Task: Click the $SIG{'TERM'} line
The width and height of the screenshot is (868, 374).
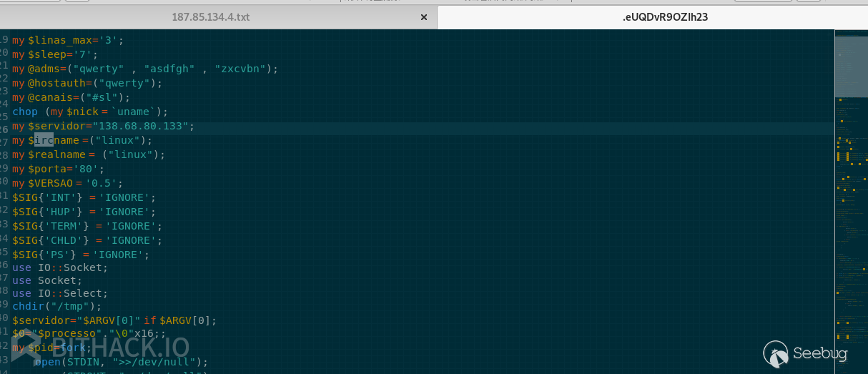Action: pyautogui.click(x=87, y=226)
